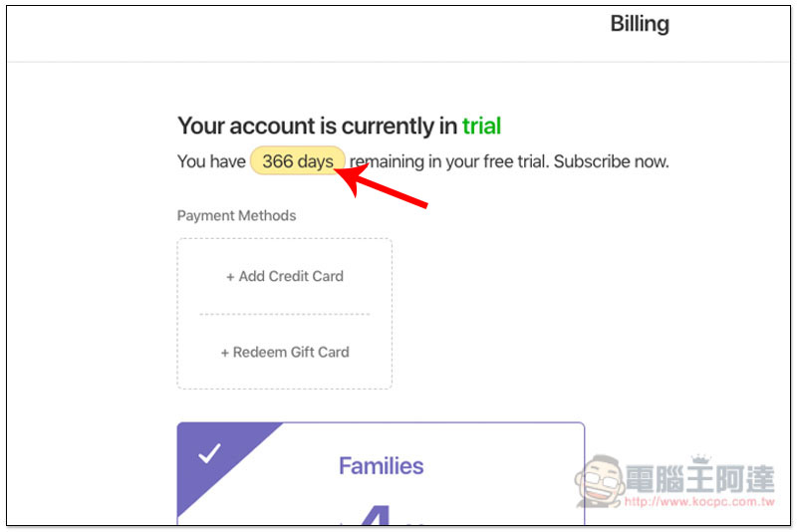This screenshot has width=797, height=532.
Task: Select Redeem Gift Card option
Action: tap(285, 352)
